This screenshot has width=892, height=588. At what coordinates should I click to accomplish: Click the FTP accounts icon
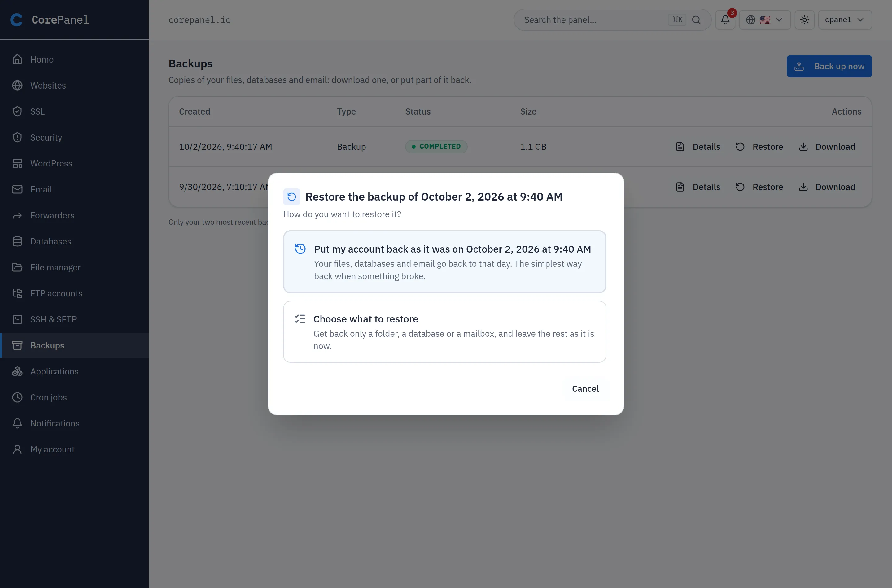pyautogui.click(x=17, y=293)
